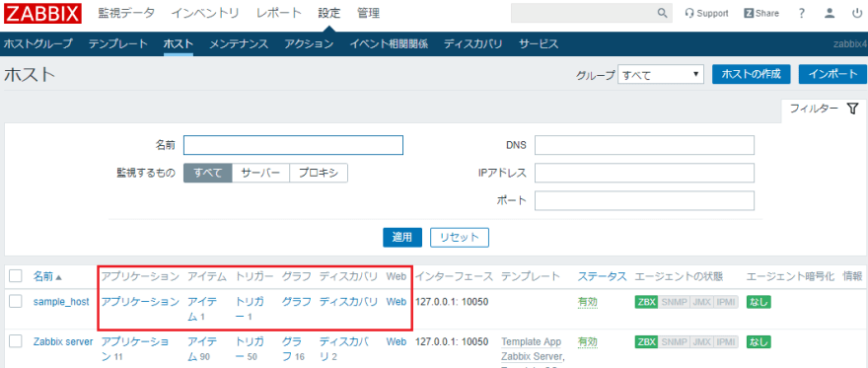Click Zabbix server SNMP badge
The height and width of the screenshot is (368, 868).
coord(674,342)
